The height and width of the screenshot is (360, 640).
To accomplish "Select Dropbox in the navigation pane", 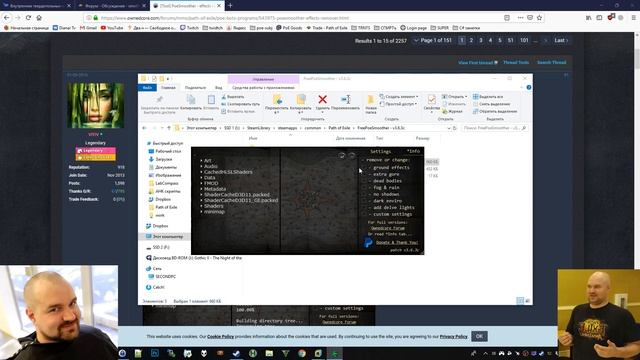I will point(157,226).
